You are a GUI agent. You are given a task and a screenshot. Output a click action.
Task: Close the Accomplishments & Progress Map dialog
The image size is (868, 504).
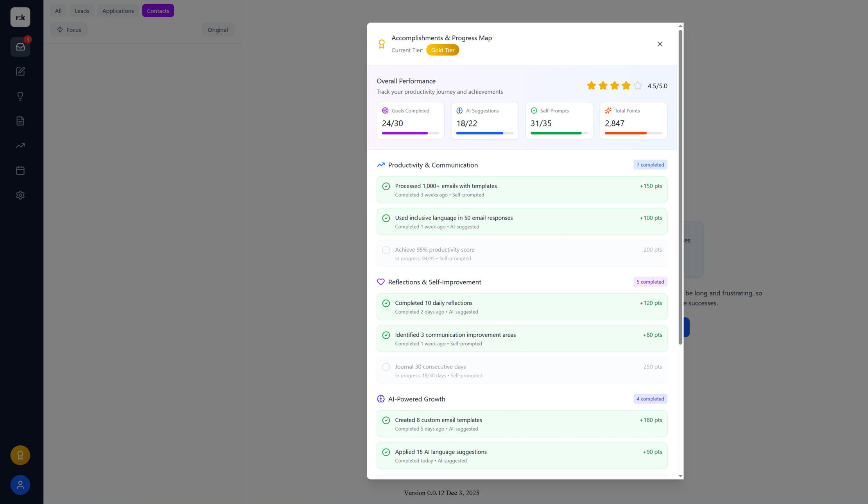coord(660,44)
